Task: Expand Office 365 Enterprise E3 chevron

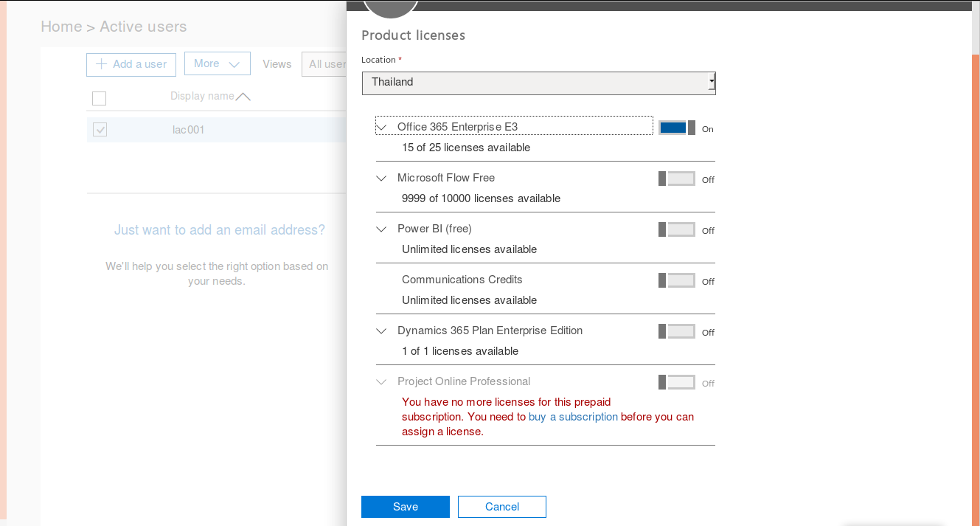Action: coord(381,127)
